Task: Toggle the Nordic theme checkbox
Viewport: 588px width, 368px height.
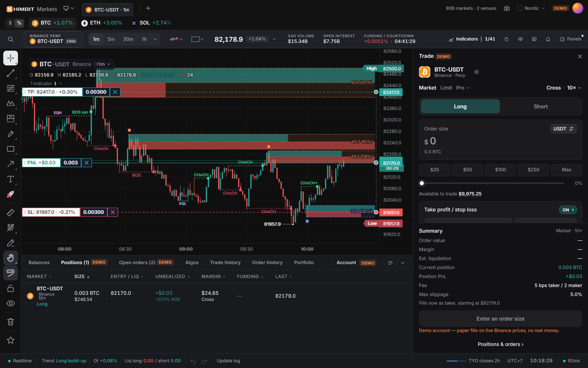Action: [x=520, y=8]
